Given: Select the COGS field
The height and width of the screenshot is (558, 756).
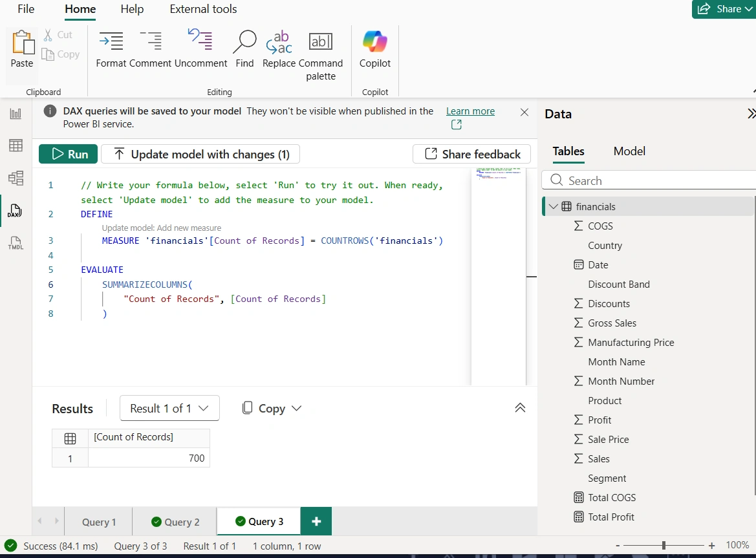Looking at the screenshot, I should tap(600, 226).
